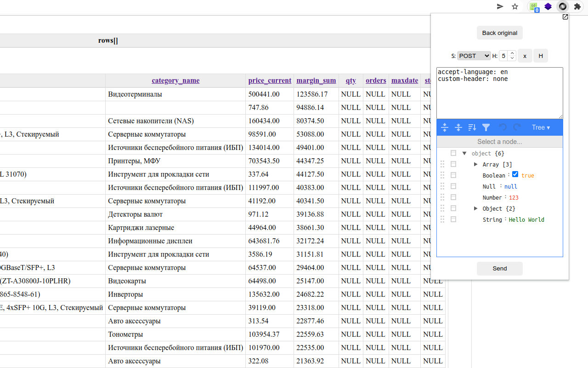Screen dimensions: 588x368
Task: Click the active circular ring extension icon
Action: click(563, 6)
